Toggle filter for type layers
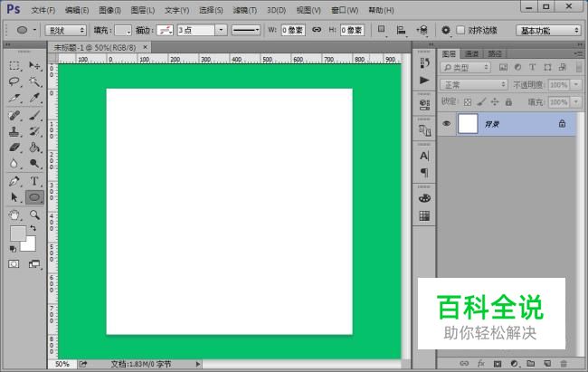 [532, 67]
